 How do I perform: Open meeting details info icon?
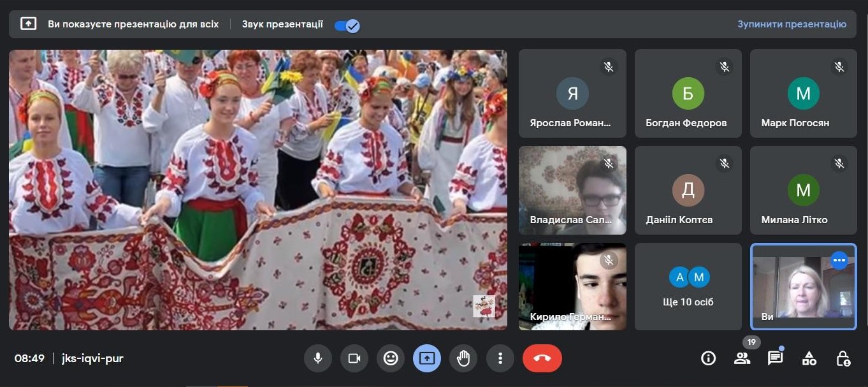(x=708, y=358)
